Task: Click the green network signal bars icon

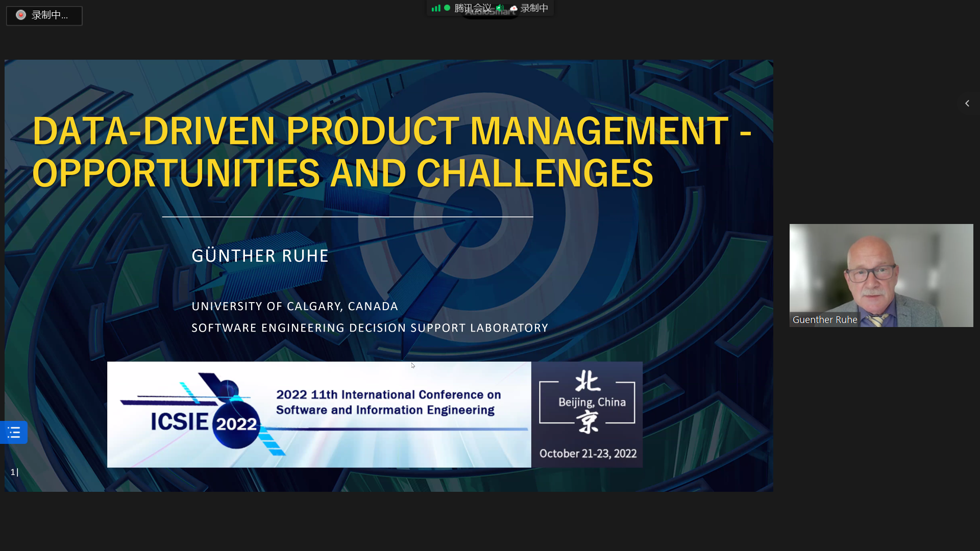Action: coord(435,8)
